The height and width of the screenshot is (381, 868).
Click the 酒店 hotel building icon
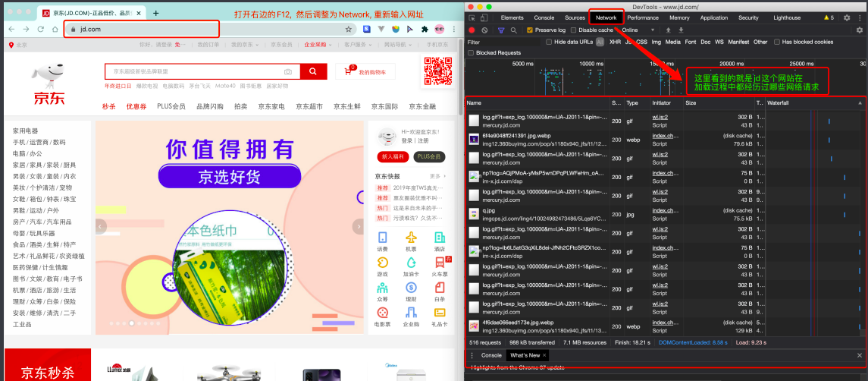pyautogui.click(x=440, y=238)
